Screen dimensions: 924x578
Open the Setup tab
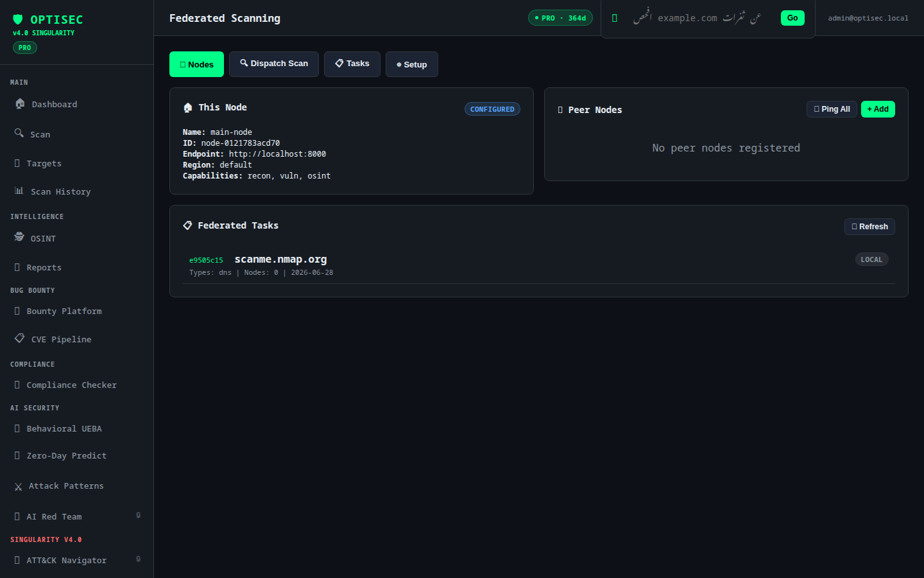click(412, 64)
